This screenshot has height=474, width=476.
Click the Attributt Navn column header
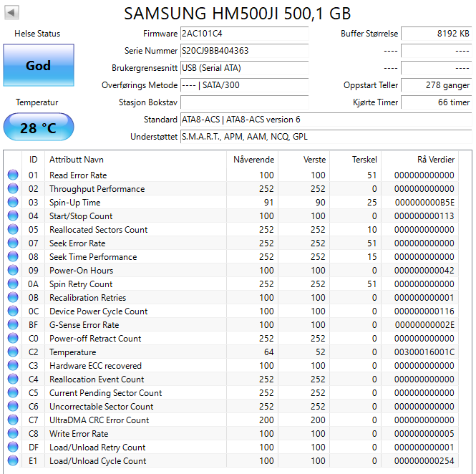tap(76, 160)
